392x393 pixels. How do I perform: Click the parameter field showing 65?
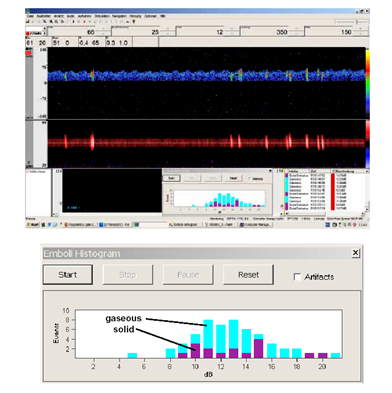(78, 32)
